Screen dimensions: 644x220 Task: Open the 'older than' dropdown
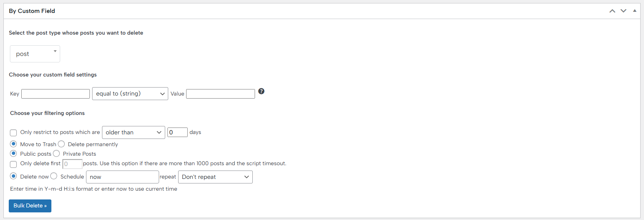coord(133,132)
